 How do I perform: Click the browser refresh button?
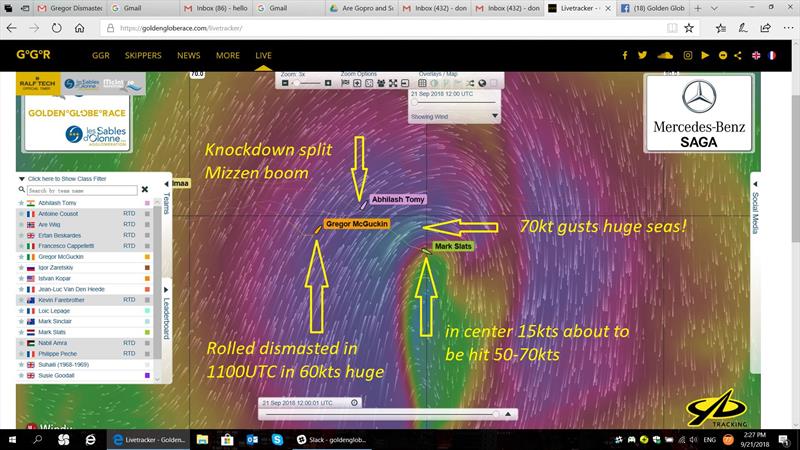pos(56,28)
